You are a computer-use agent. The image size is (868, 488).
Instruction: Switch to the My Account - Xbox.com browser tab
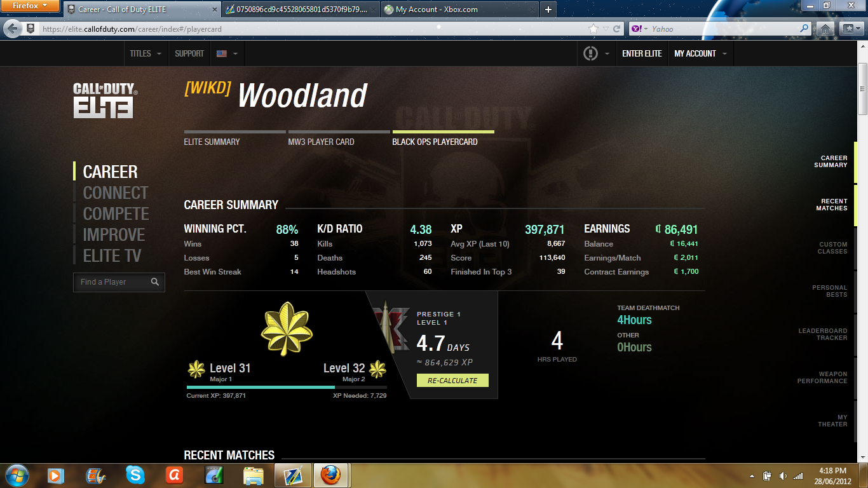(460, 10)
